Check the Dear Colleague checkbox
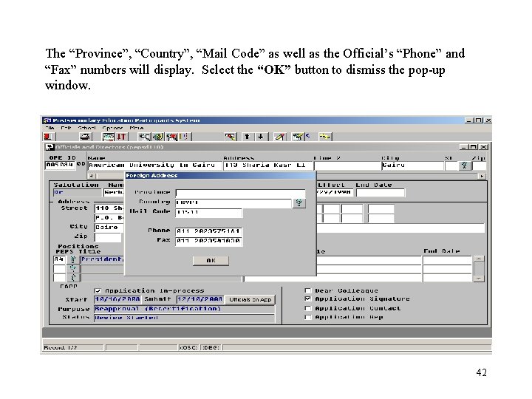 coord(307,291)
